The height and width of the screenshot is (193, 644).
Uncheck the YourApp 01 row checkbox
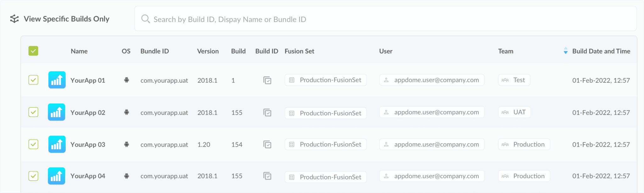pyautogui.click(x=33, y=80)
